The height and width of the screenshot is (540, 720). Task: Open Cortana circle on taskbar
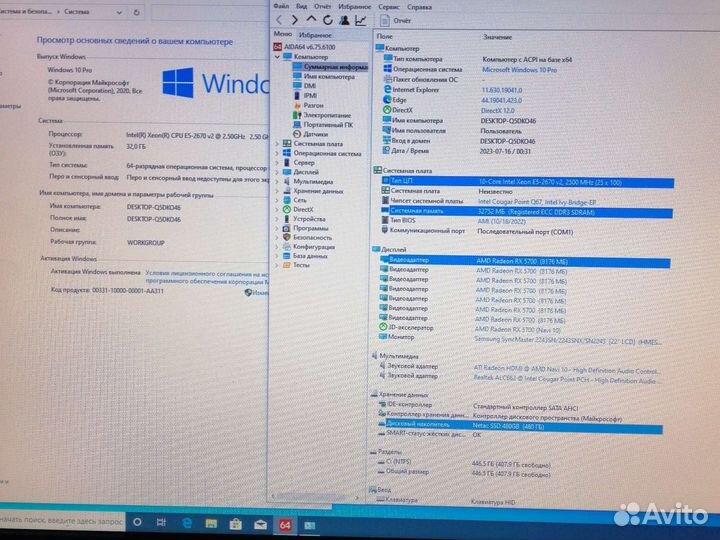coord(137,522)
